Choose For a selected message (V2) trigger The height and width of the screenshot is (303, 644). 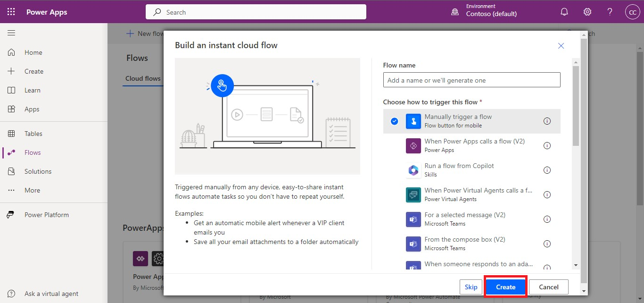pyautogui.click(x=464, y=219)
